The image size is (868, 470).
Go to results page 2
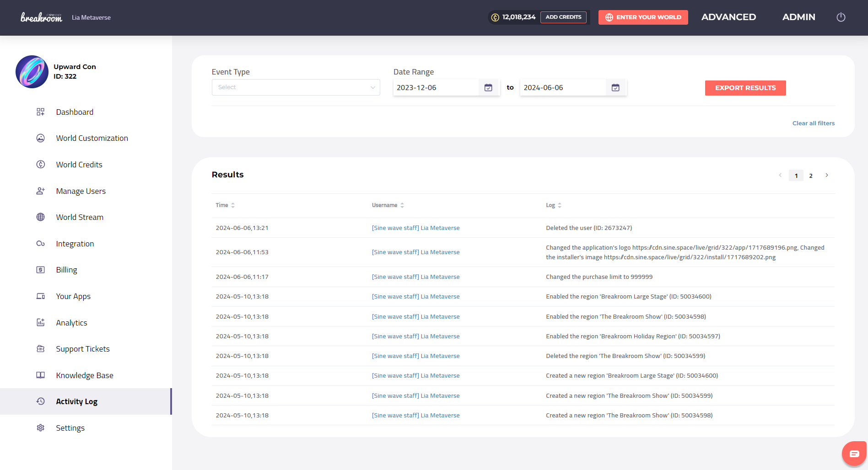point(811,176)
